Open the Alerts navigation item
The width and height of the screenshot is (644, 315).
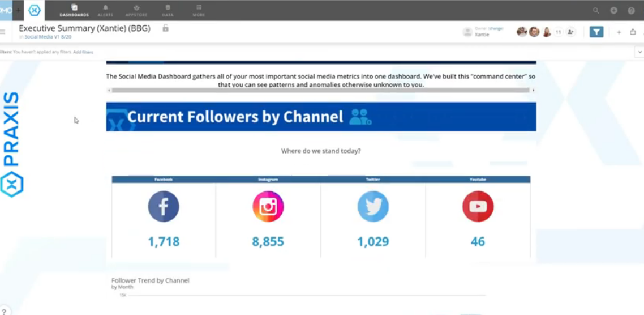pyautogui.click(x=105, y=11)
